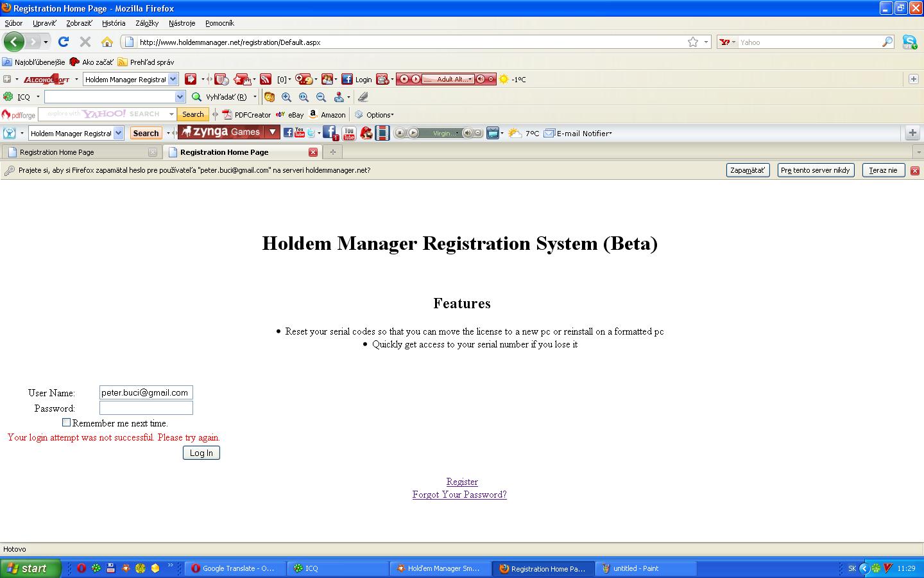This screenshot has height=578, width=924.
Task: Open the Yahoo search engine selector
Action: coord(728,42)
